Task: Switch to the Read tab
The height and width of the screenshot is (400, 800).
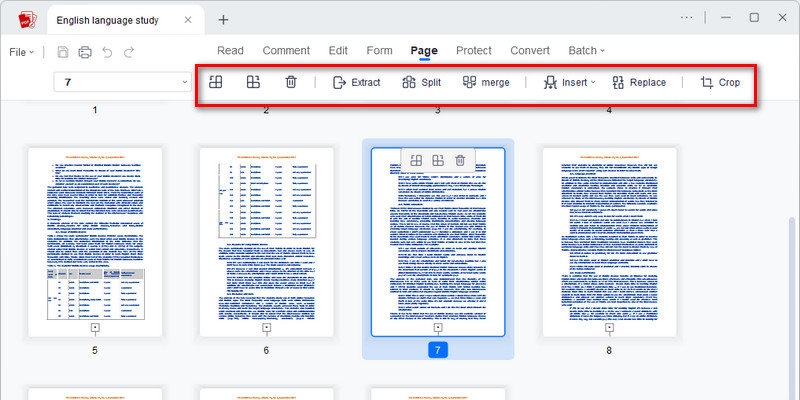Action: tap(230, 51)
